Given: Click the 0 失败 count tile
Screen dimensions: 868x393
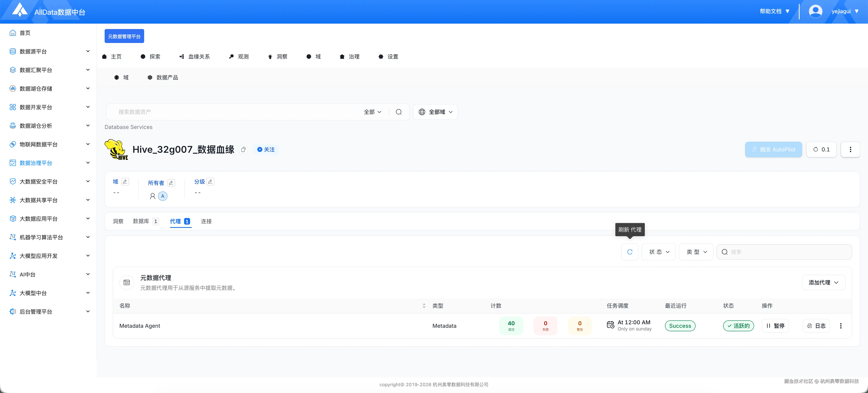Looking at the screenshot, I should [x=546, y=326].
